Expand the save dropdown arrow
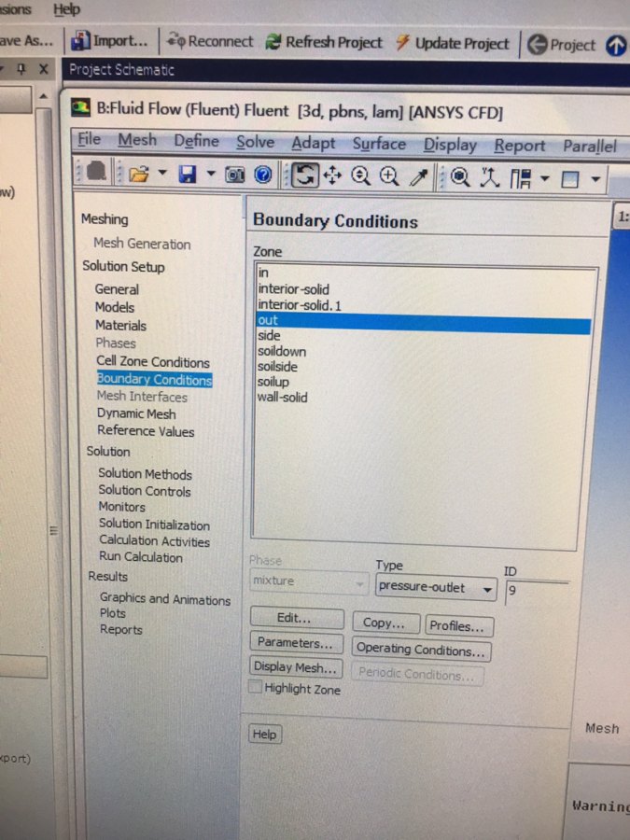 tap(211, 174)
